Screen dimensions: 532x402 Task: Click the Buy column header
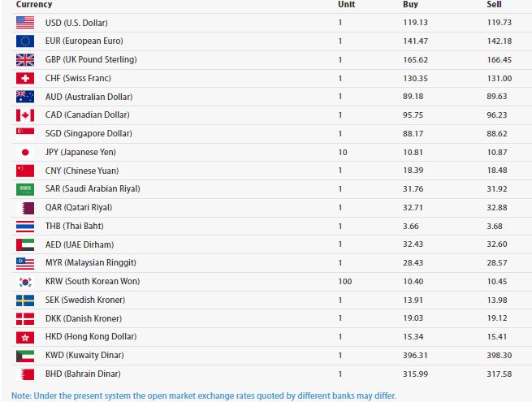[410, 4]
